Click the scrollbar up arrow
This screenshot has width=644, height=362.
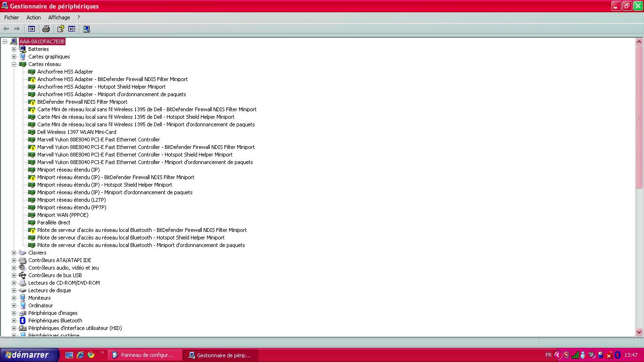click(x=639, y=42)
